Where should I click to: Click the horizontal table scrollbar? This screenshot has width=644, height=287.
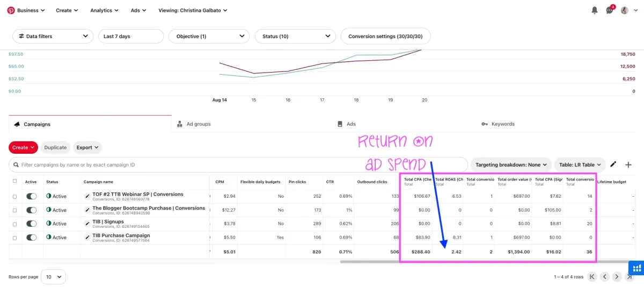pyautogui.click(x=485, y=262)
